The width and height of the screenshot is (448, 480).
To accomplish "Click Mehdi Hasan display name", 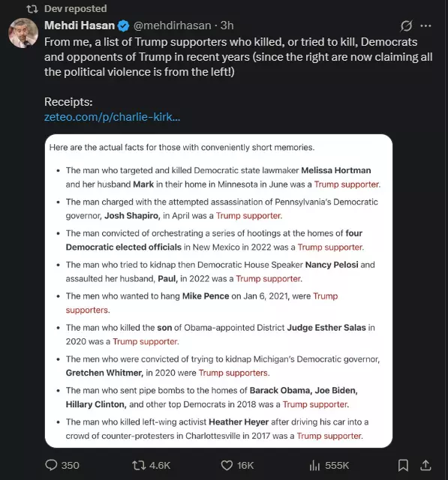I will 80,25.
